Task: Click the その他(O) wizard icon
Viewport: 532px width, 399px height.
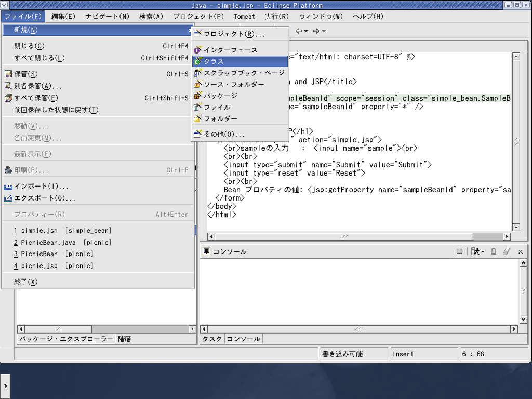Action: [x=197, y=135]
